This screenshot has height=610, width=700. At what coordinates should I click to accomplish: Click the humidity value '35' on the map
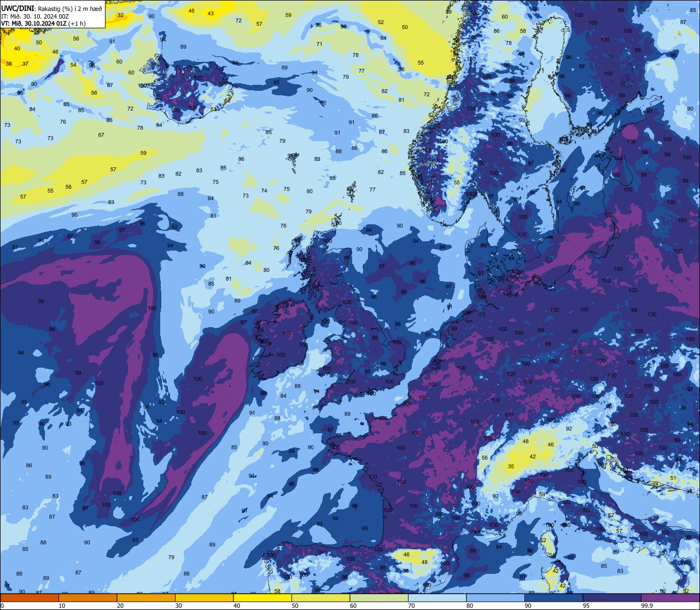(511, 467)
